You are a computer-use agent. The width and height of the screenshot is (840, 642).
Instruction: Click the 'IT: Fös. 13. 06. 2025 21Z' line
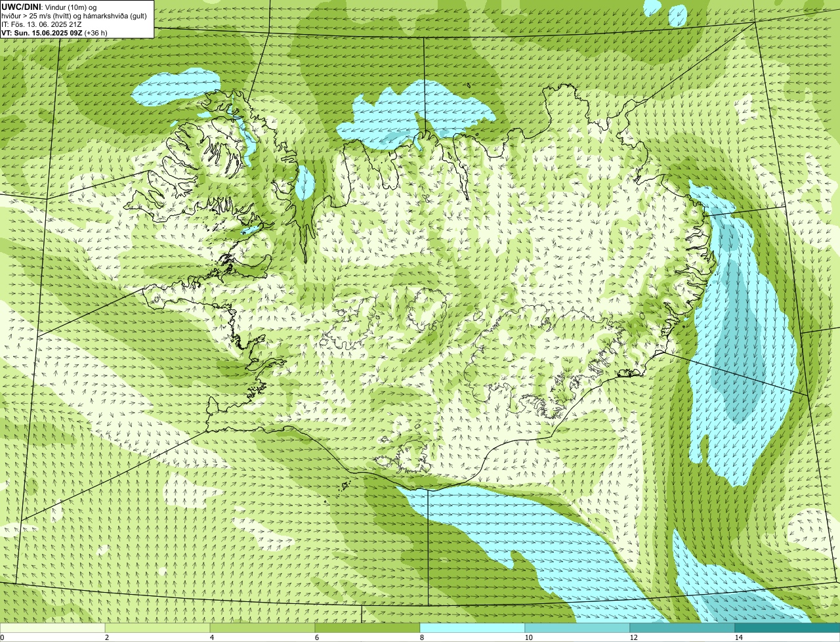[41, 24]
